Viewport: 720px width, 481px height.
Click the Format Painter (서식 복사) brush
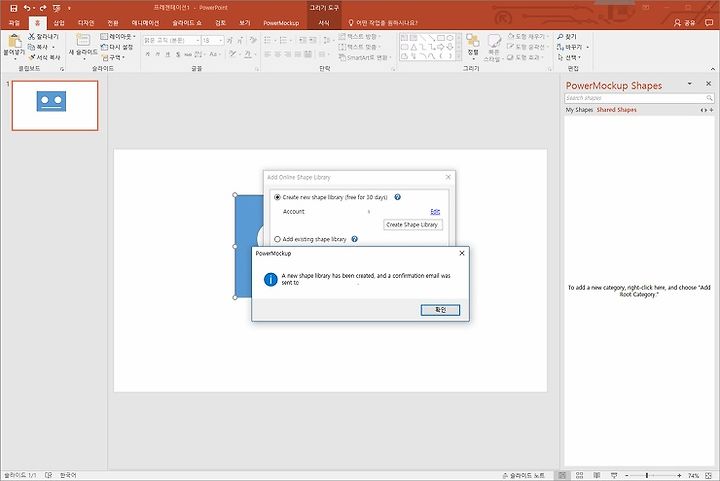(32, 57)
